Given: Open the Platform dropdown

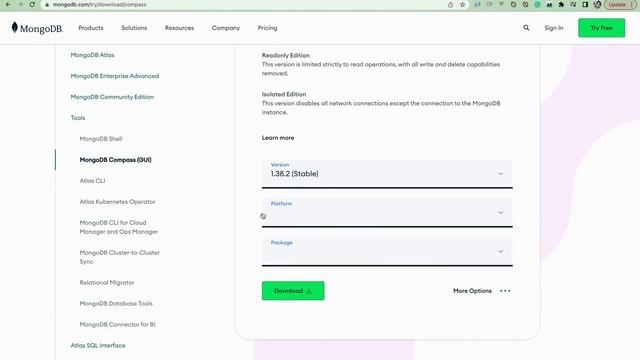Looking at the screenshot, I should point(387,212).
